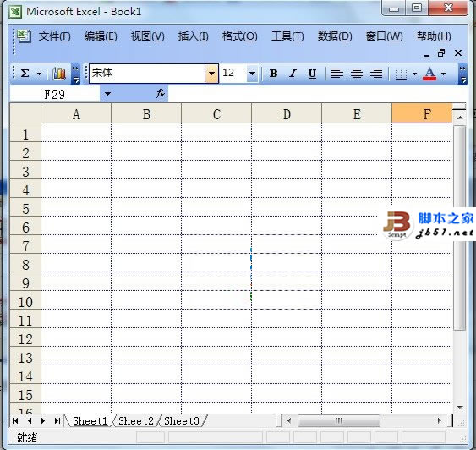This screenshot has height=450, width=476.
Task: Click the vertical scrollbar up arrow
Action: coord(460,118)
